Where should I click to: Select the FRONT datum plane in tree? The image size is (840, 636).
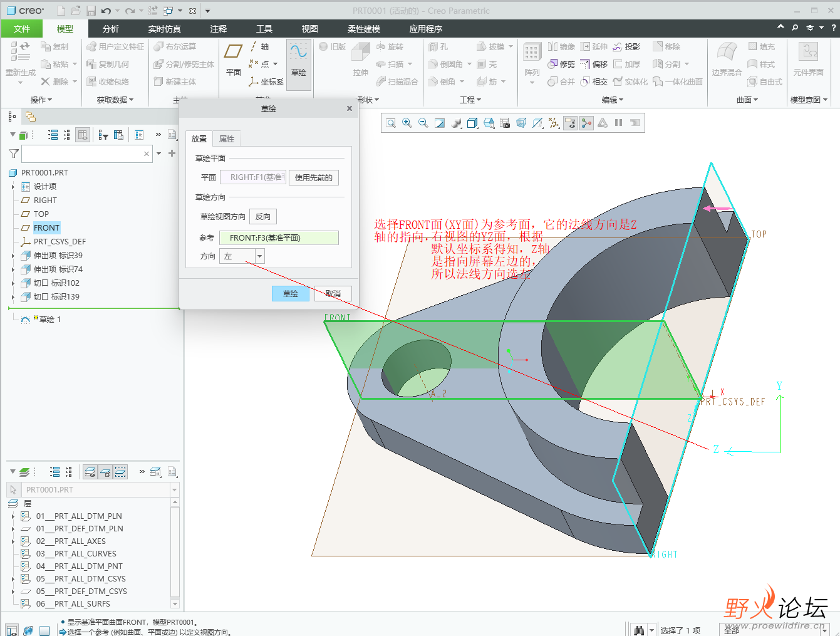[x=47, y=227]
